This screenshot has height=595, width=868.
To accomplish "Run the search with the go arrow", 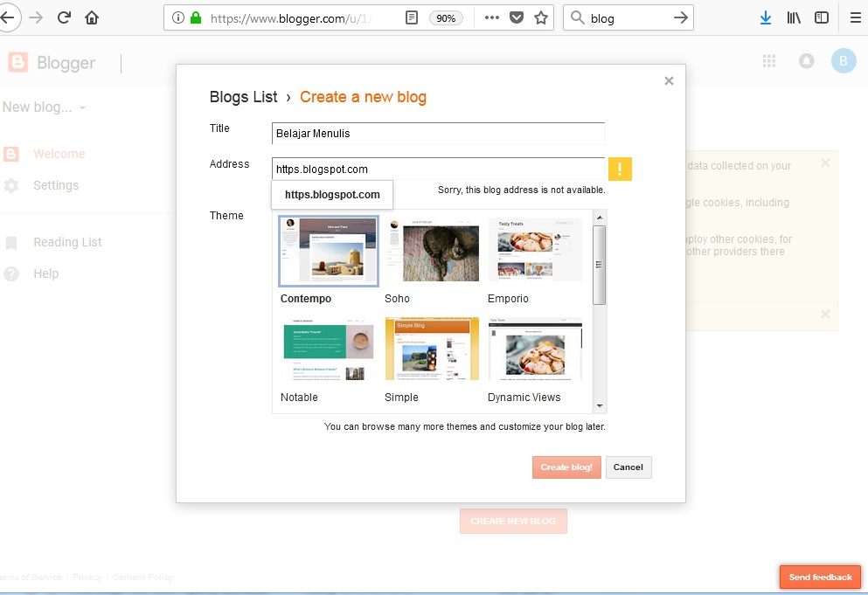I will pyautogui.click(x=680, y=17).
